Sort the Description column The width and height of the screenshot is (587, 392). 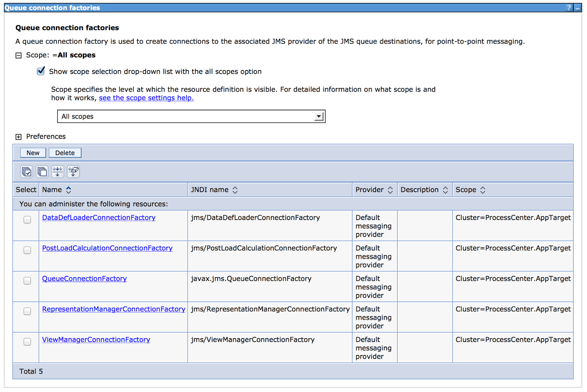pyautogui.click(x=445, y=190)
